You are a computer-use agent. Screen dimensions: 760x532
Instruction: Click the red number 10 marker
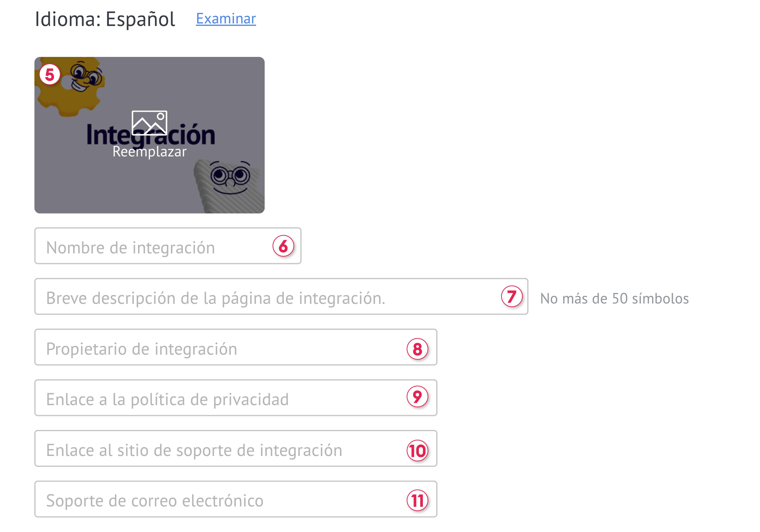pyautogui.click(x=417, y=451)
